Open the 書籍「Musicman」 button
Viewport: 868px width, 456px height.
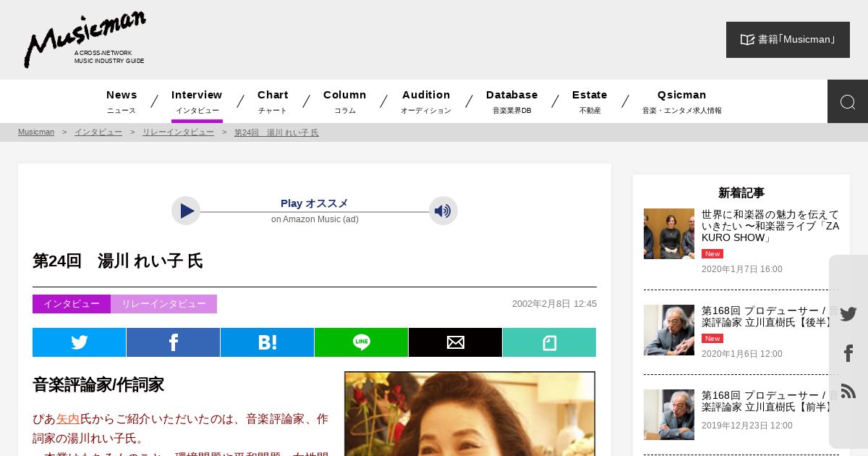point(788,40)
